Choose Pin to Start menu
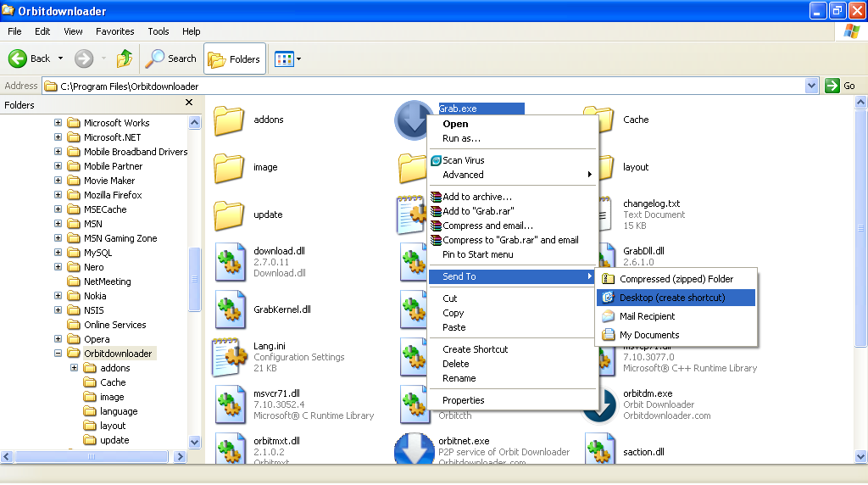868x485 pixels. [513, 254]
